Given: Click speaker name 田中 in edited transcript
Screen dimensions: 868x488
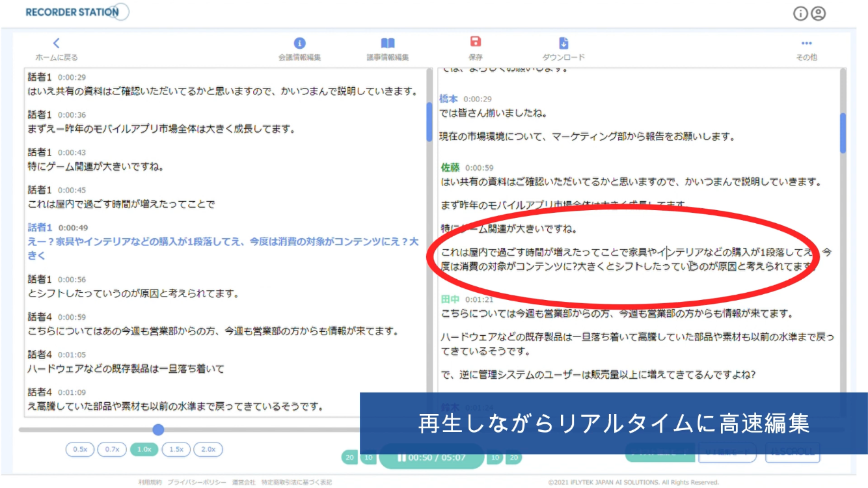Looking at the screenshot, I should [450, 299].
